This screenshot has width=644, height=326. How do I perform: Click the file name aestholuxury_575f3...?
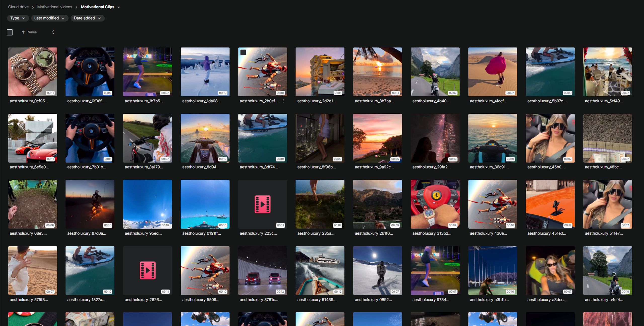tap(29, 300)
